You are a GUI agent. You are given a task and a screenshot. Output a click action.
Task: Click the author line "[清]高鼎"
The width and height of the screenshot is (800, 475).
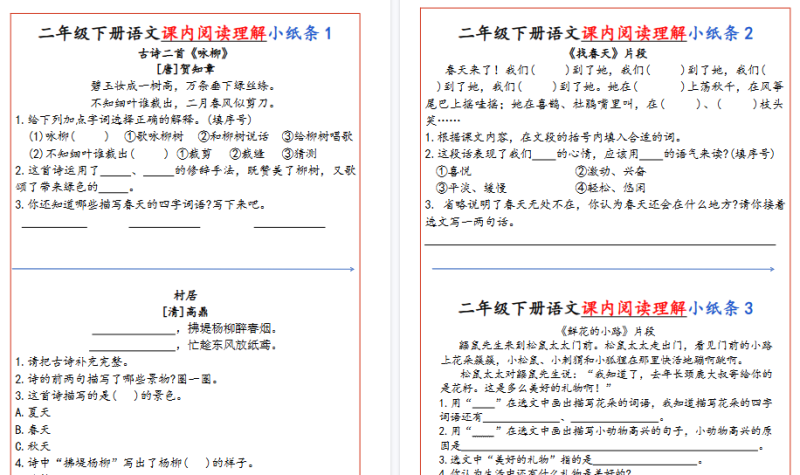coord(185,311)
